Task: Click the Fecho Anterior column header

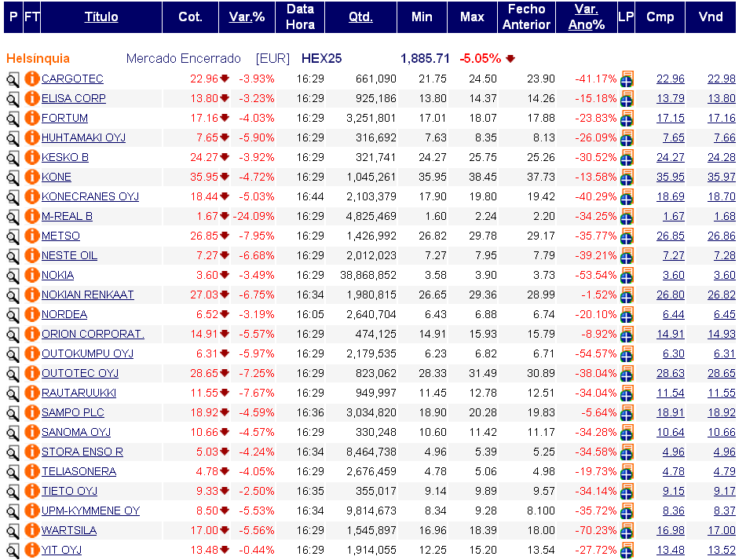Action: point(526,16)
